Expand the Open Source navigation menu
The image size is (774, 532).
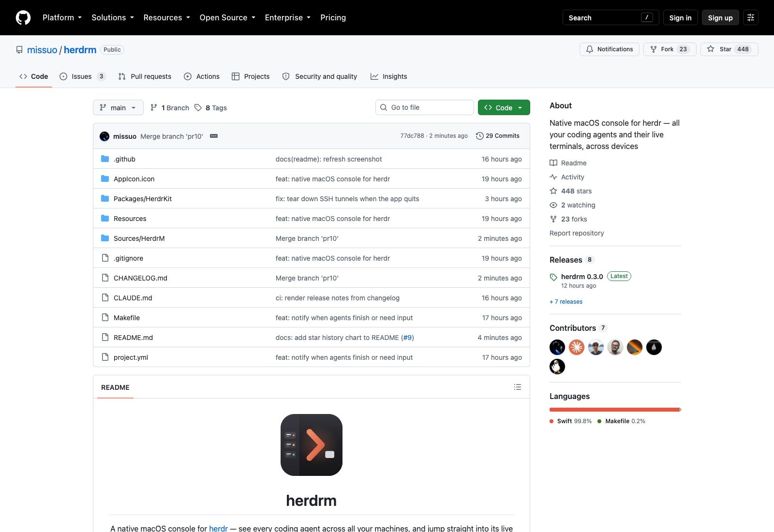coord(227,17)
